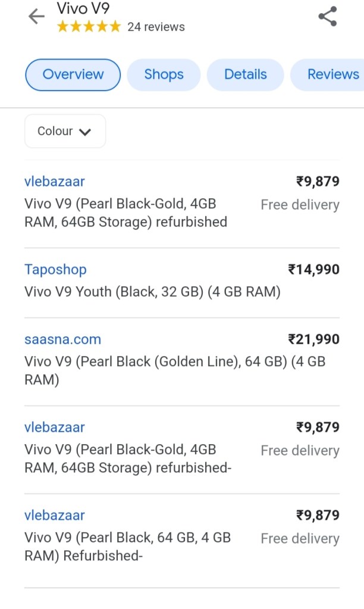Expand the Colour dropdown

[65, 131]
